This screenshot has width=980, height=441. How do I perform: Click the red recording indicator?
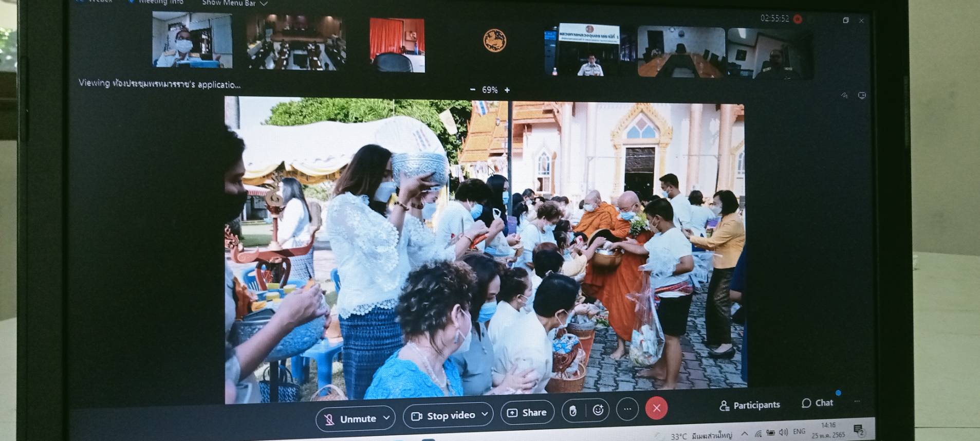point(798,19)
